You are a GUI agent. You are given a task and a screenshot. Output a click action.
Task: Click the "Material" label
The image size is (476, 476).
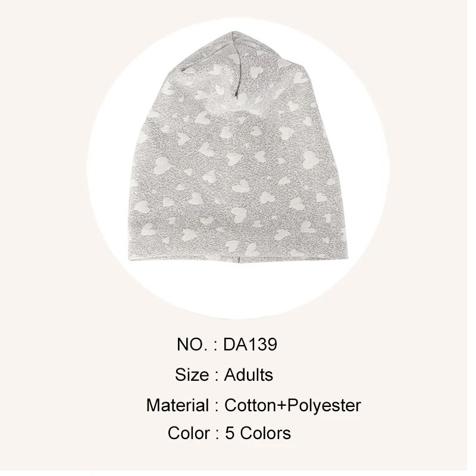(177, 405)
